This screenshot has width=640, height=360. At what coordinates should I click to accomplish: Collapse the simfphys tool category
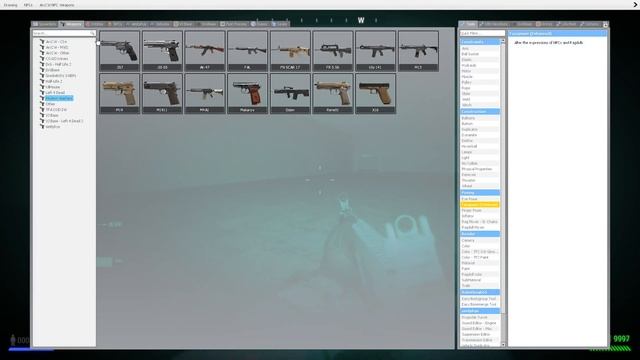pyautogui.click(x=480, y=311)
